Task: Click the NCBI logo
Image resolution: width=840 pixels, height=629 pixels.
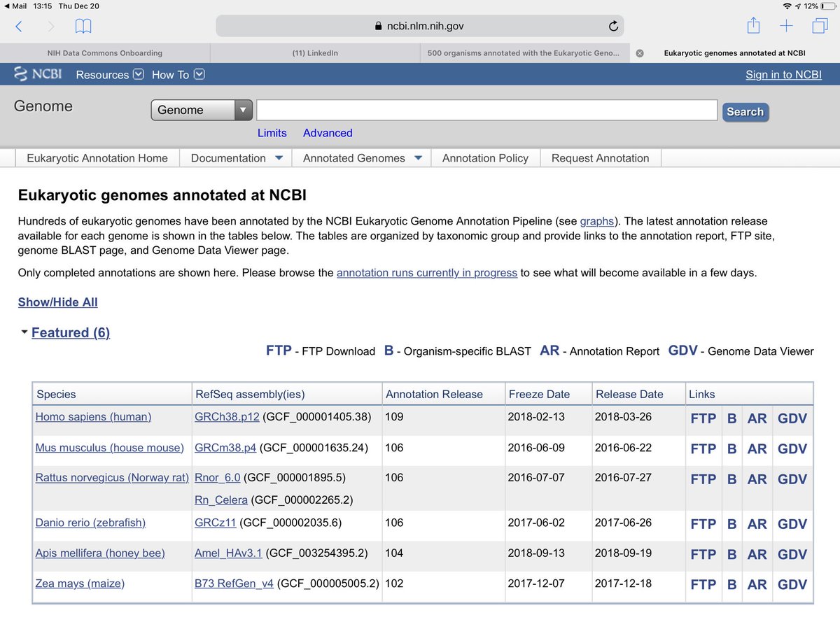Action: [38, 74]
